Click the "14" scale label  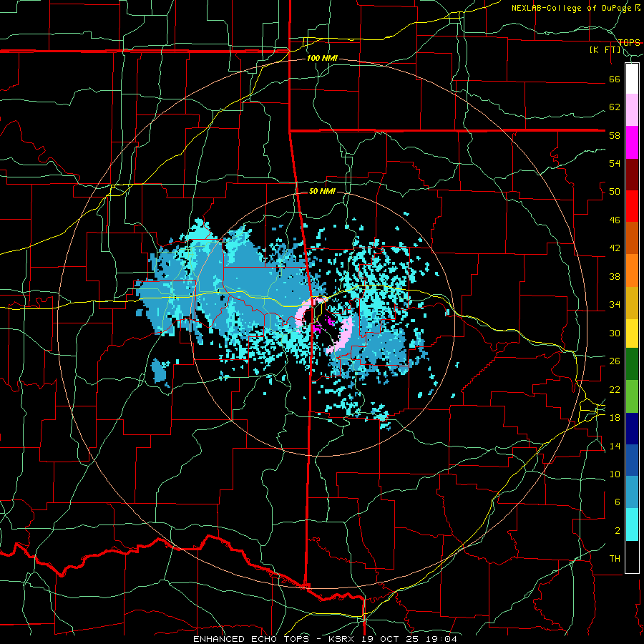[x=615, y=447]
